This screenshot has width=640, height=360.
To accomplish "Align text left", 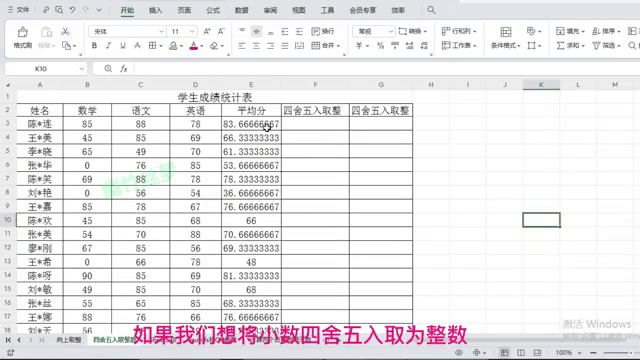I will point(242,46).
